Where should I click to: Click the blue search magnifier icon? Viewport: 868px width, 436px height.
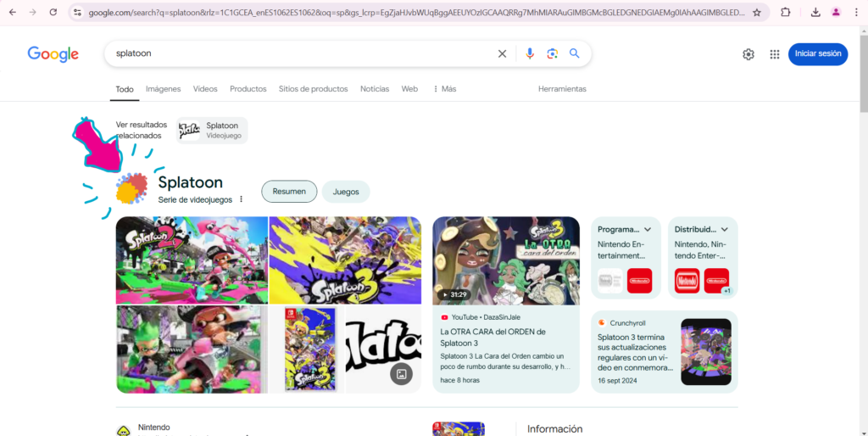click(575, 53)
